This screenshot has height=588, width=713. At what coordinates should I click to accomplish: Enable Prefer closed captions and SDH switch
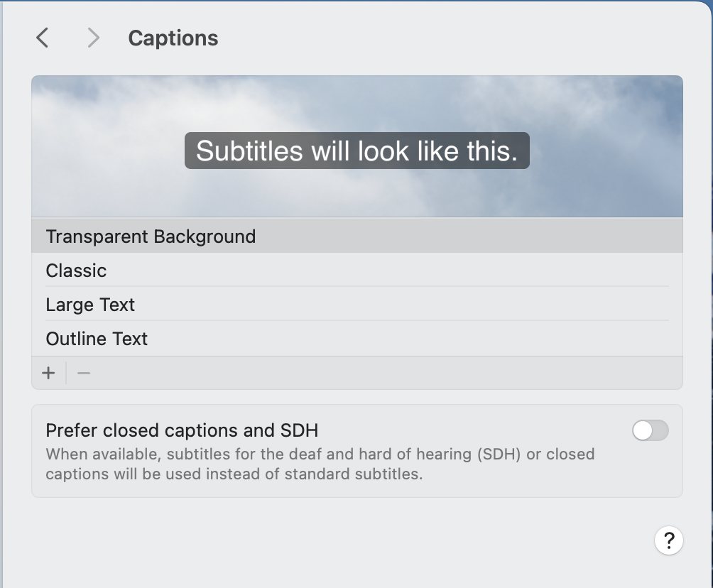click(650, 430)
